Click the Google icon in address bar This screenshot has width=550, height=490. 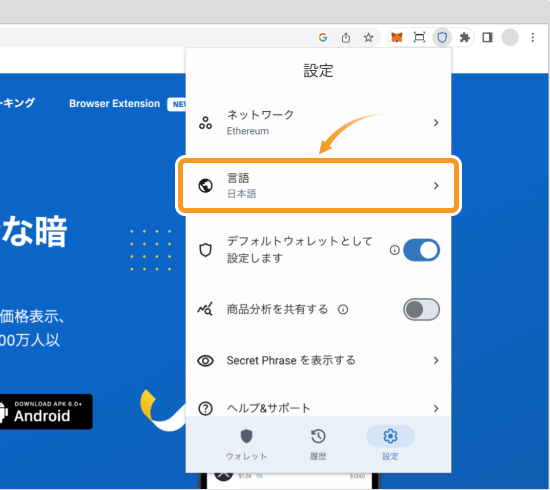coord(323,37)
